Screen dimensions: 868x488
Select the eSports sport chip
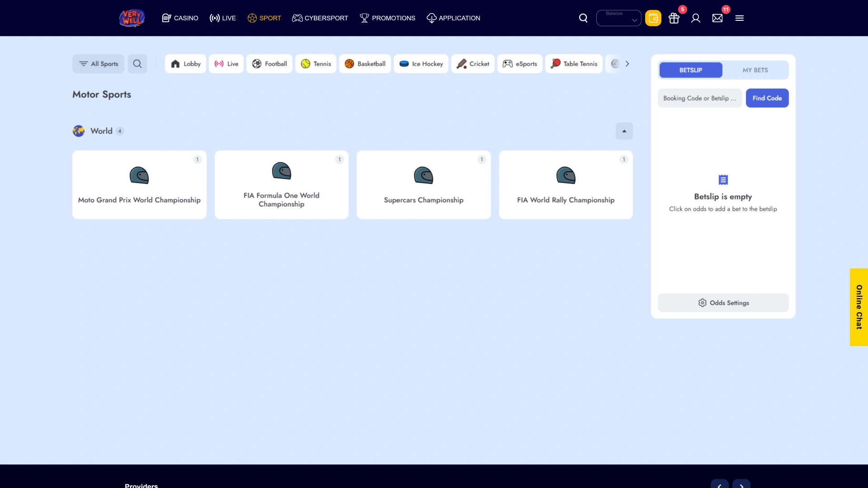[520, 64]
